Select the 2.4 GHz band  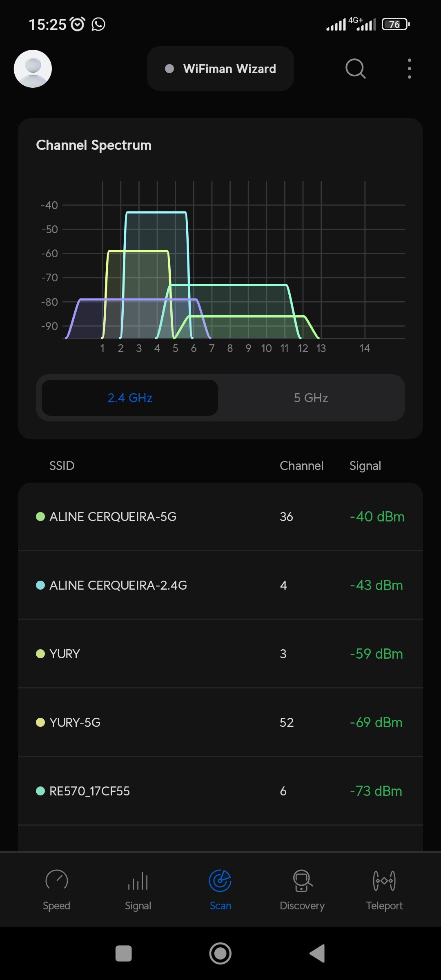pos(130,398)
